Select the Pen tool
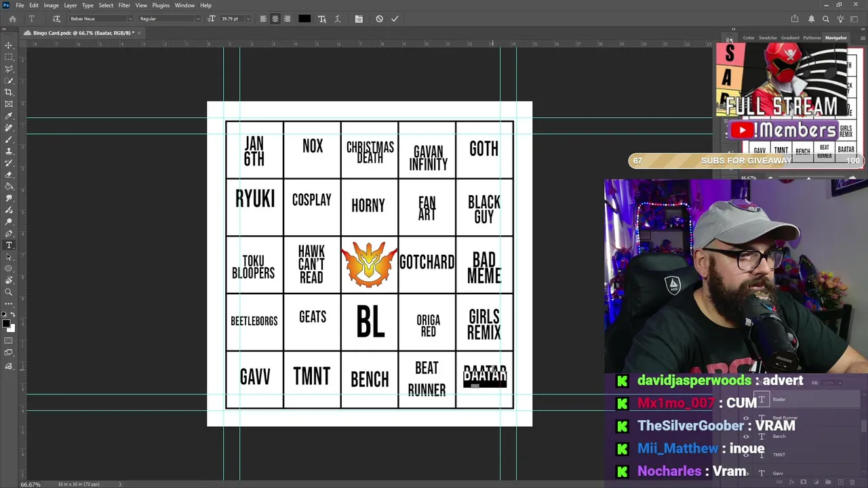The height and width of the screenshot is (488, 868). 9,233
